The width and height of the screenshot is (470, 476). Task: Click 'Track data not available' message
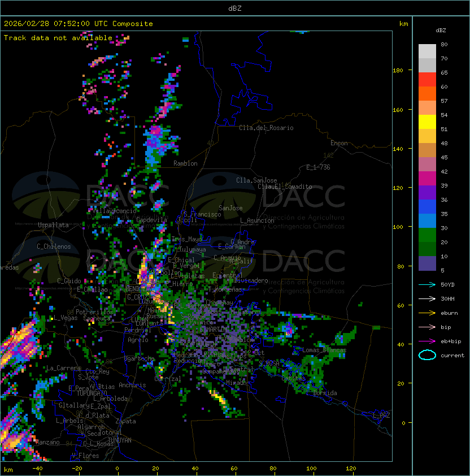click(x=58, y=38)
